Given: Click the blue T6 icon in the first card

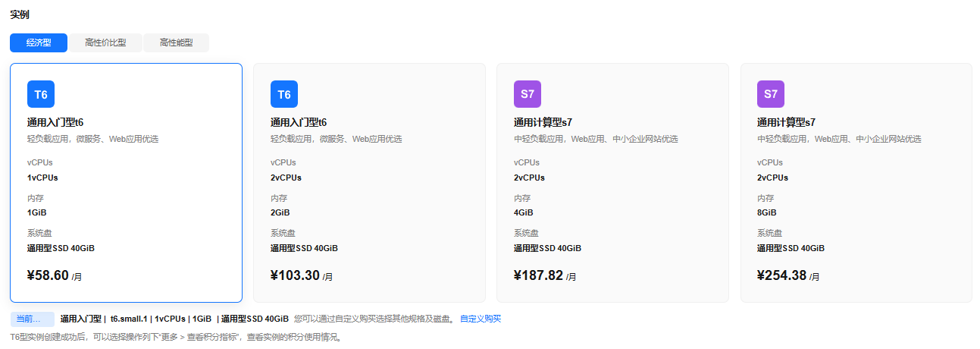Looking at the screenshot, I should 41,94.
